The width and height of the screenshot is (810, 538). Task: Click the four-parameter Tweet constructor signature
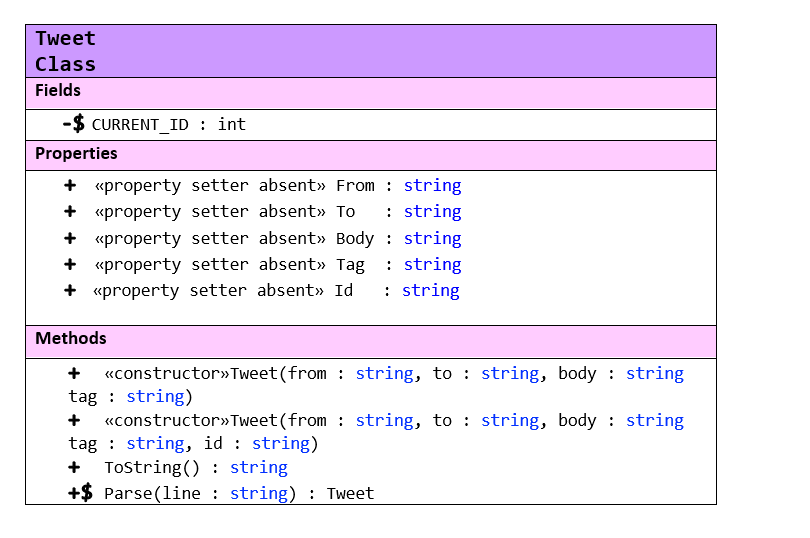(376, 385)
